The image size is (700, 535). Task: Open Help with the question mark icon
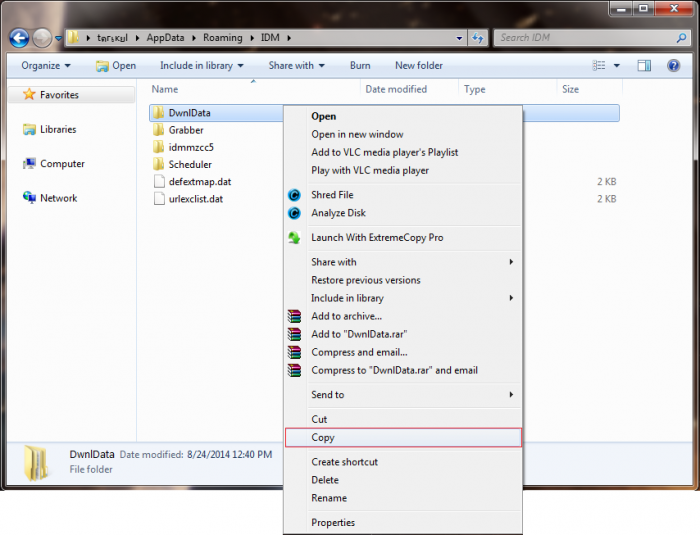point(673,66)
